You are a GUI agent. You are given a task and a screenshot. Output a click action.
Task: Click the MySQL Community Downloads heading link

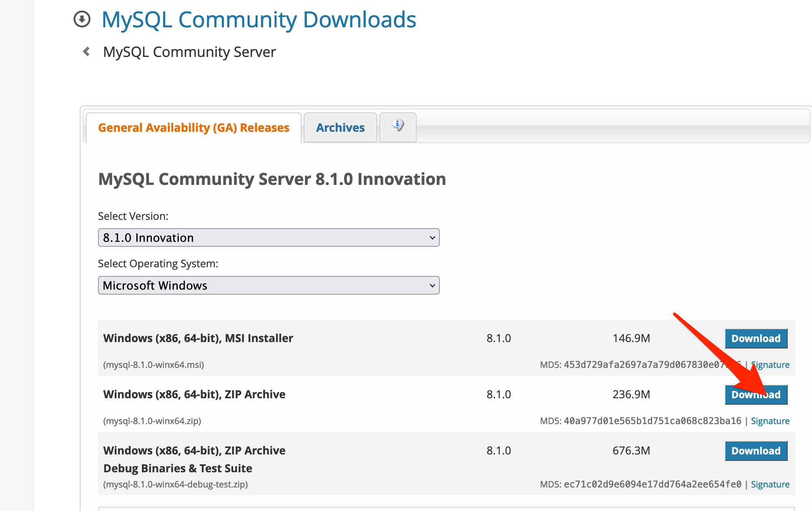pyautogui.click(x=259, y=20)
